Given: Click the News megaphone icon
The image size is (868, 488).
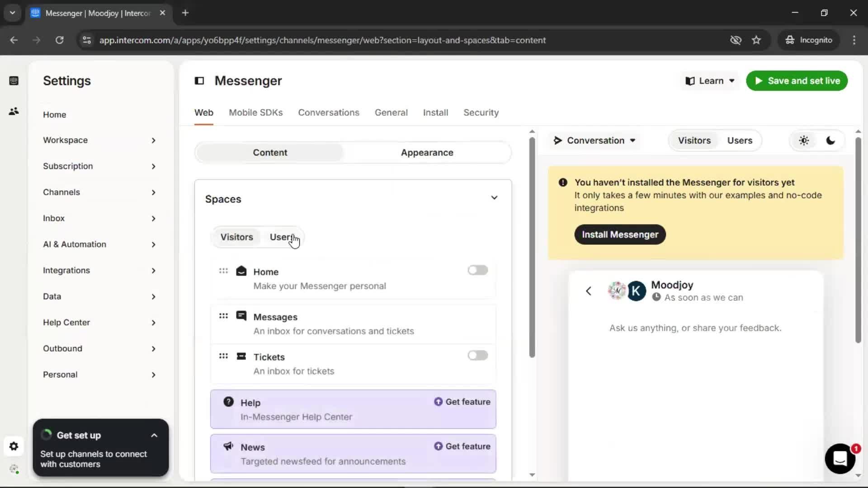Looking at the screenshot, I should (x=228, y=446).
